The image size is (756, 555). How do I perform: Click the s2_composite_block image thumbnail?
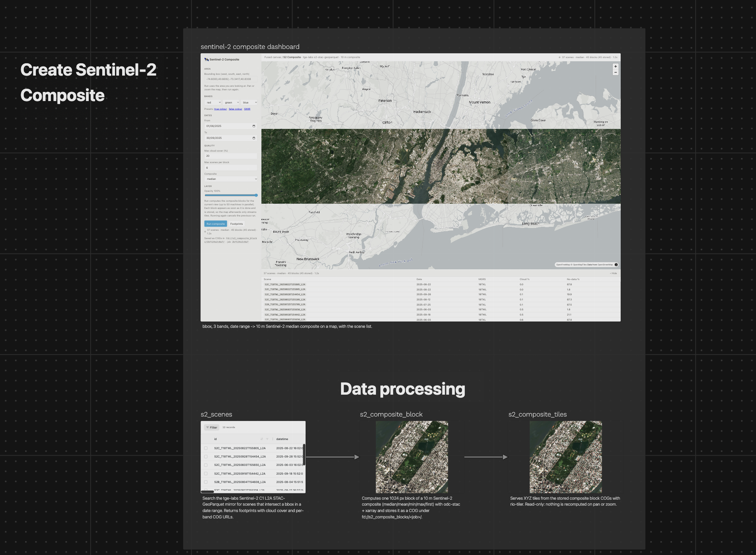coord(412,457)
